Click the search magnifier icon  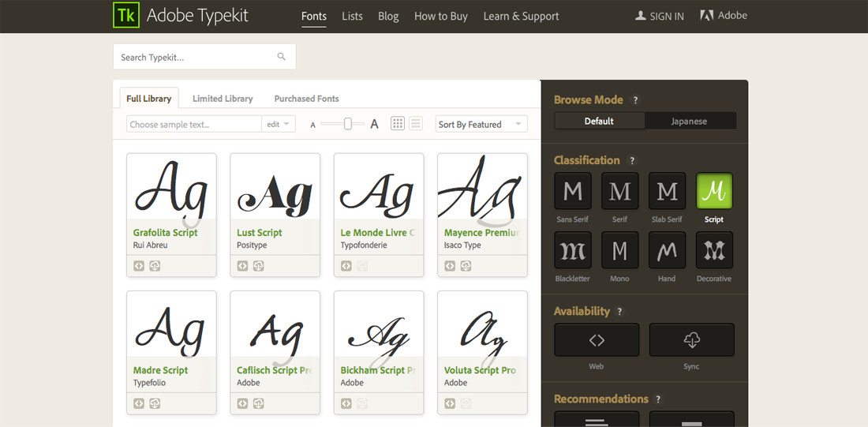pos(281,57)
